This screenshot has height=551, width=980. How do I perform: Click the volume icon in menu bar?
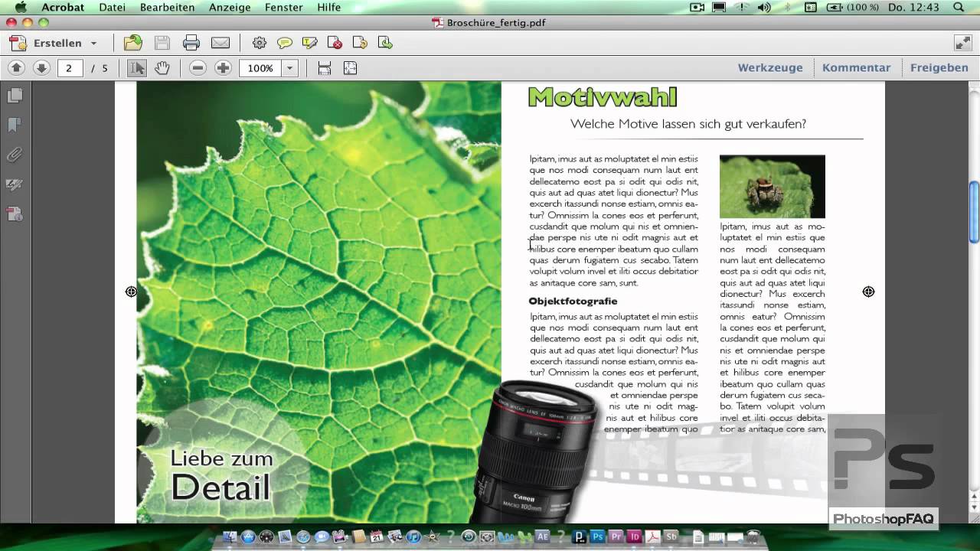764,7
